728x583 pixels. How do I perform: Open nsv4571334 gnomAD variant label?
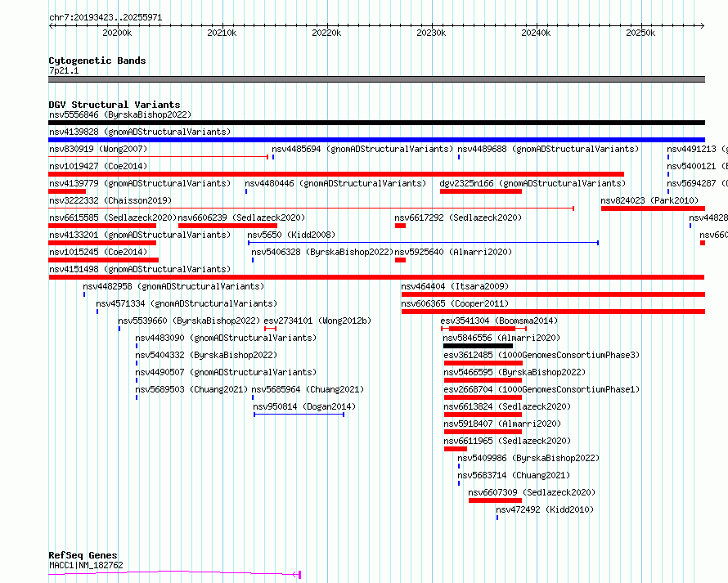point(186,303)
